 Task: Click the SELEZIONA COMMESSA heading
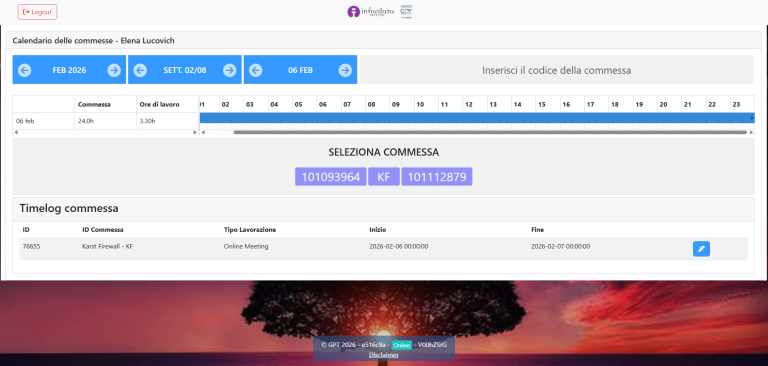pos(384,152)
